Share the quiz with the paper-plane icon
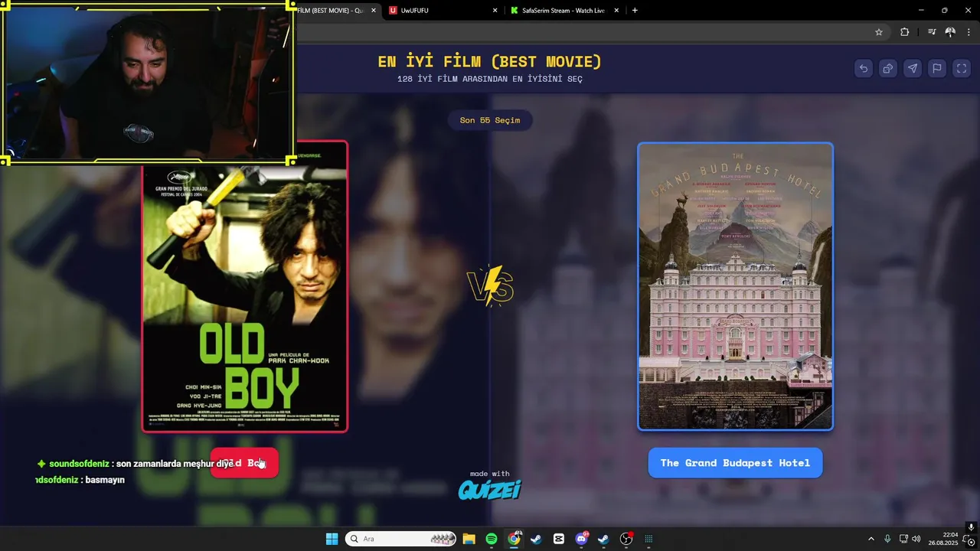Image resolution: width=980 pixels, height=551 pixels. coord(913,68)
